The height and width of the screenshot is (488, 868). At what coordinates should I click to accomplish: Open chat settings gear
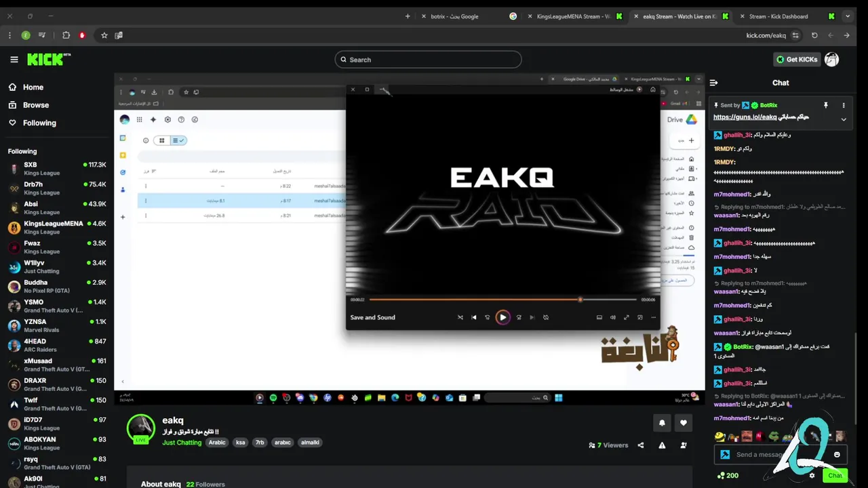[x=812, y=476]
